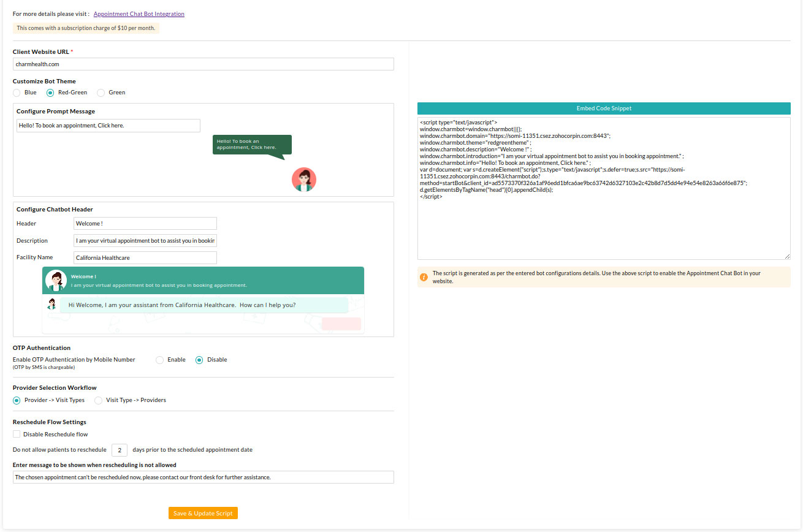
Task: Click the chatbot avatar icon below the prompt bubble
Action: [x=303, y=179]
